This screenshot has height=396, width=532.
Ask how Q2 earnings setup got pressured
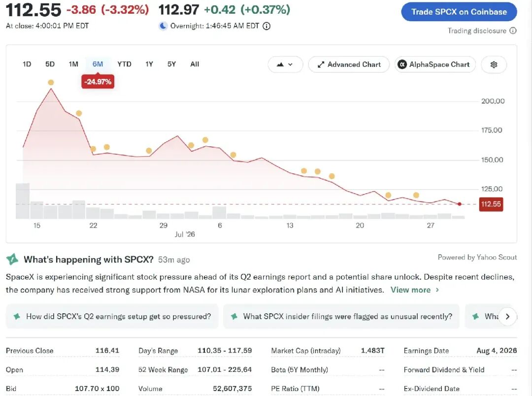pos(112,317)
